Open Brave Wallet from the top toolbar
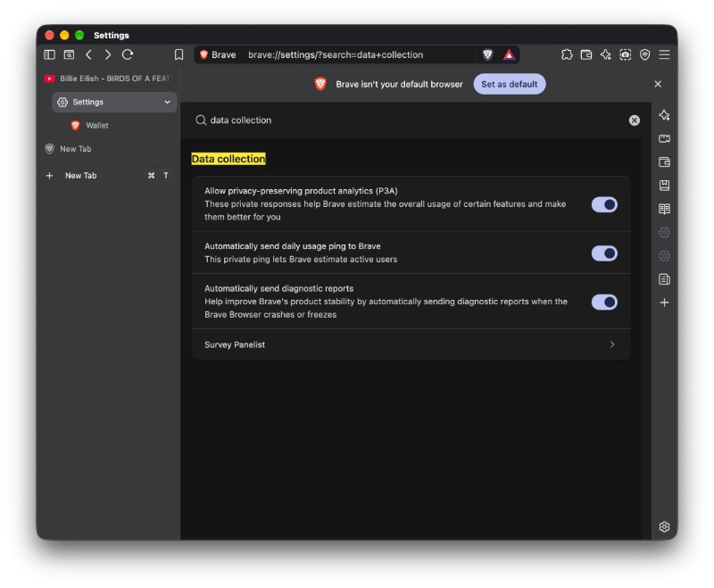This screenshot has width=714, height=588. click(586, 54)
